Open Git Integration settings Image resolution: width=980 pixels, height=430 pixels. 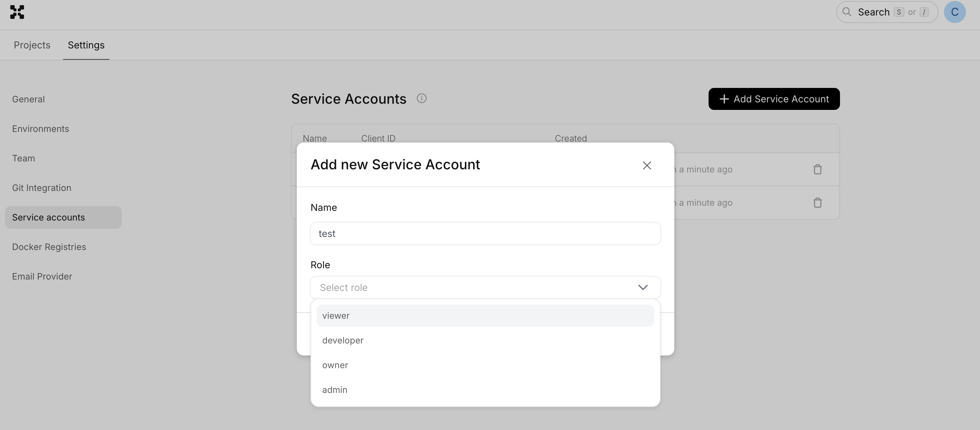coord(42,188)
